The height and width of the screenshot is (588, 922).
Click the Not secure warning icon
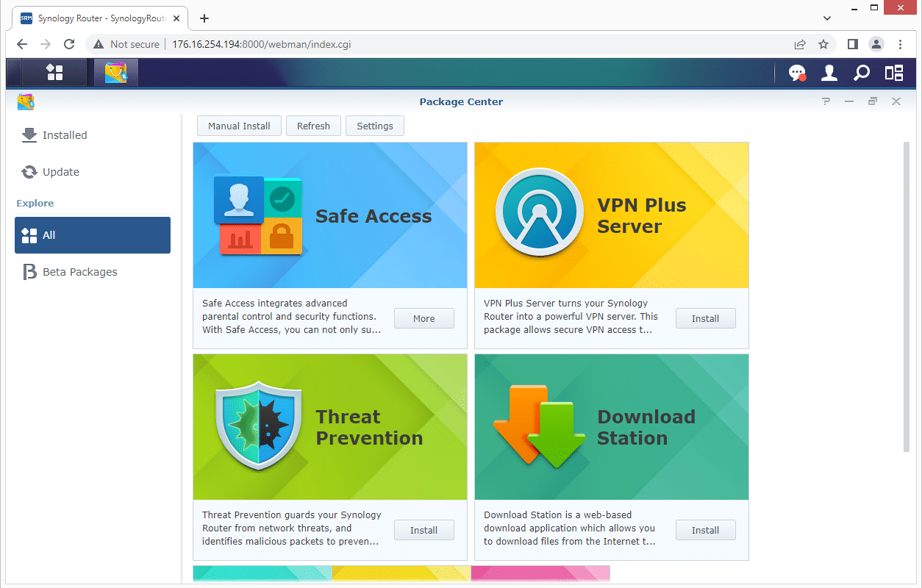tap(99, 44)
